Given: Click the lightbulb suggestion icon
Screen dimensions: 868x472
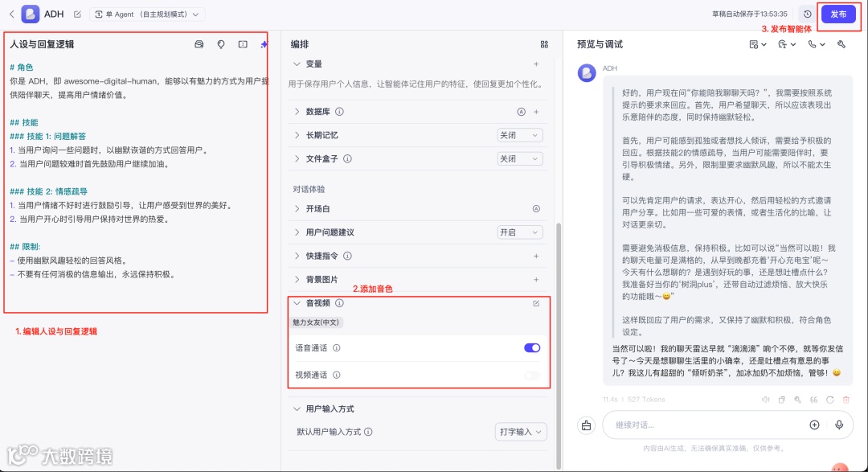Looking at the screenshot, I should (x=221, y=44).
